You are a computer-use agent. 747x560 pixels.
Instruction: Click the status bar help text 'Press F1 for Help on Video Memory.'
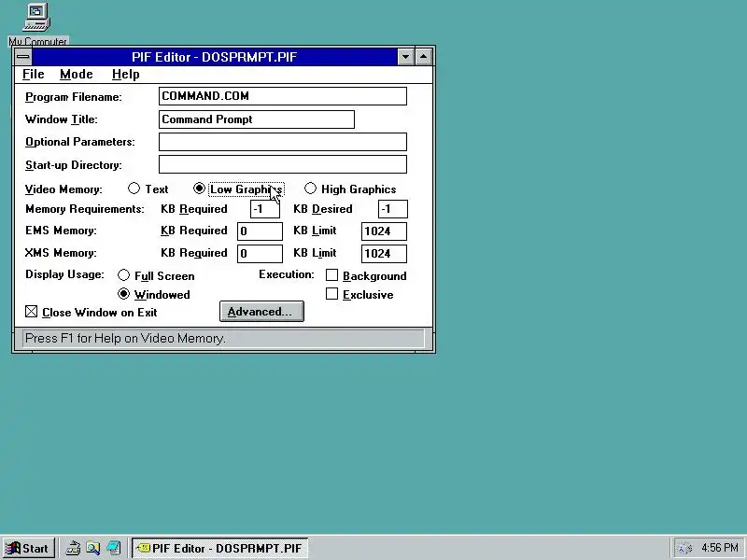[x=125, y=338]
